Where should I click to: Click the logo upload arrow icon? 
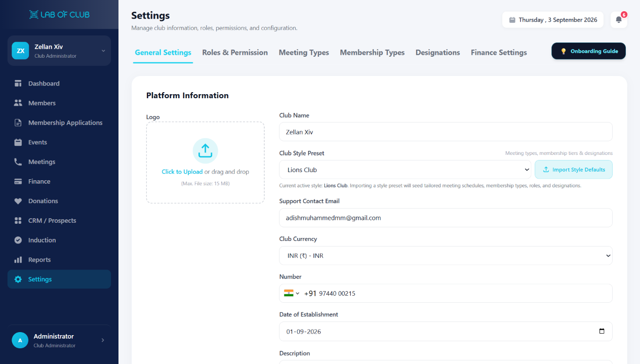coord(205,151)
